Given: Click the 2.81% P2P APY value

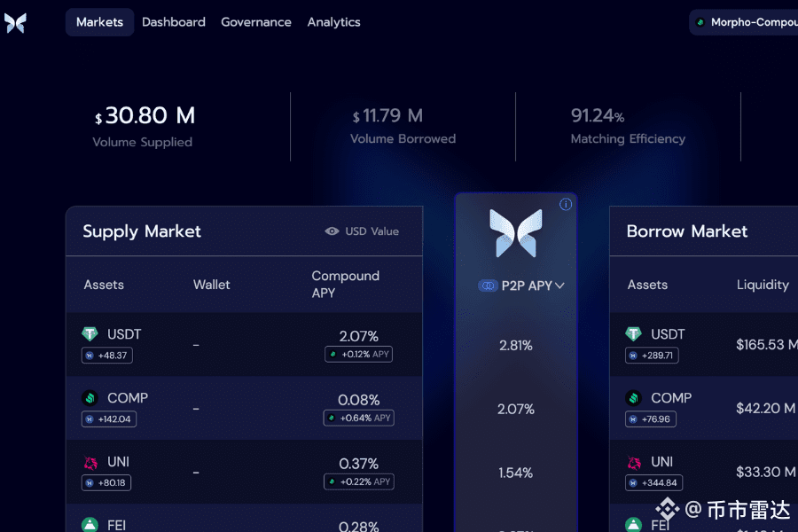Looking at the screenshot, I should coord(515,346).
